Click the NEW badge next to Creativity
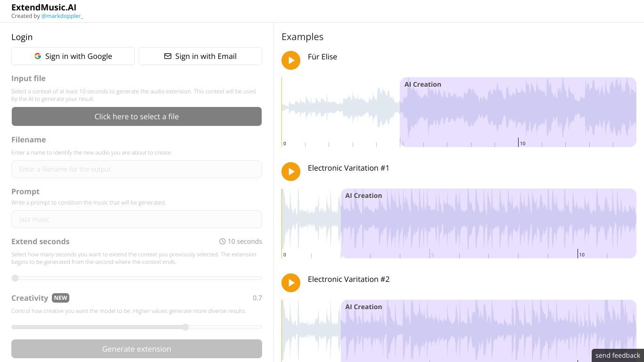This screenshot has height=362, width=644. (61, 298)
